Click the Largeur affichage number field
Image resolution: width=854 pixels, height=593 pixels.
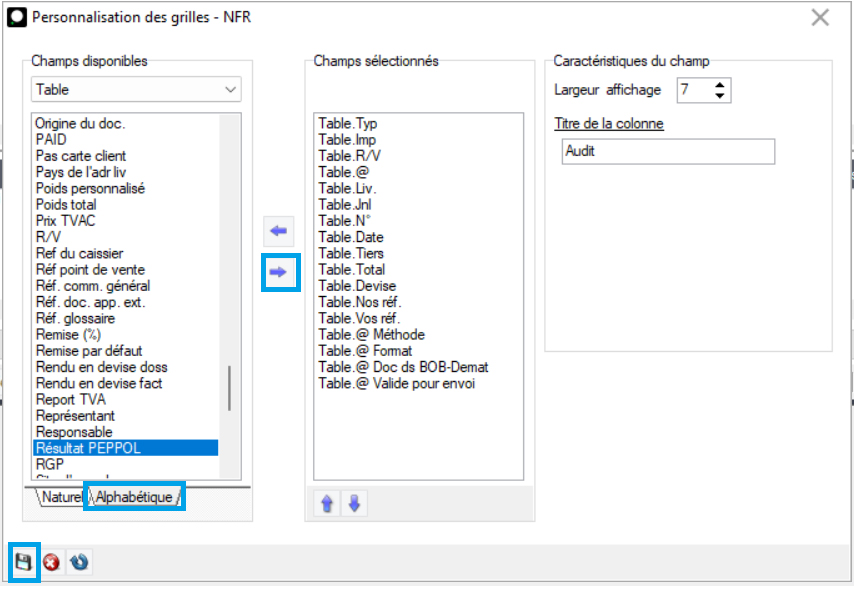tap(692, 90)
